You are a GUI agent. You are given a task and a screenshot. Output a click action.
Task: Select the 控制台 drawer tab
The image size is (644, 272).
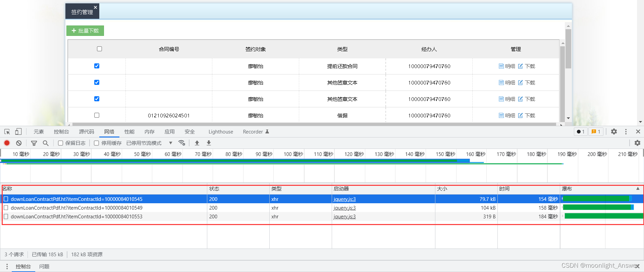[x=23, y=266]
